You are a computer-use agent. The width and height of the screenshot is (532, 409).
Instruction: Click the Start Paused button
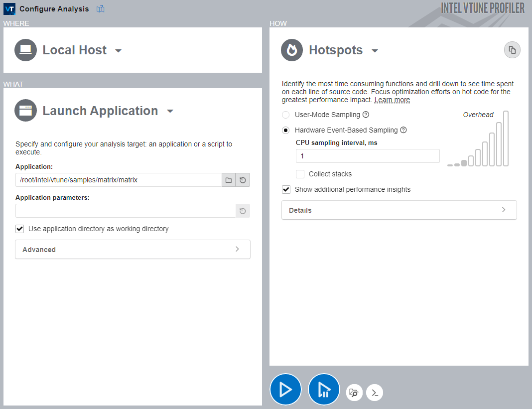(324, 389)
